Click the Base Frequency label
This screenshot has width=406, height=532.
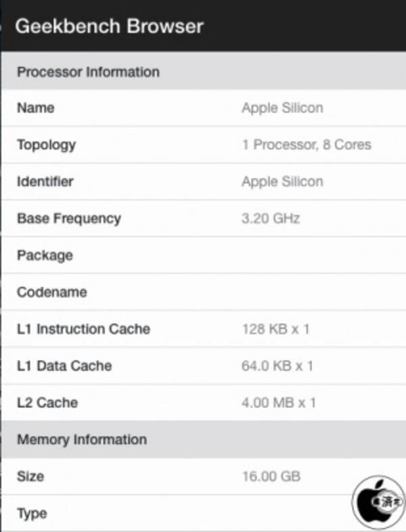tap(68, 218)
